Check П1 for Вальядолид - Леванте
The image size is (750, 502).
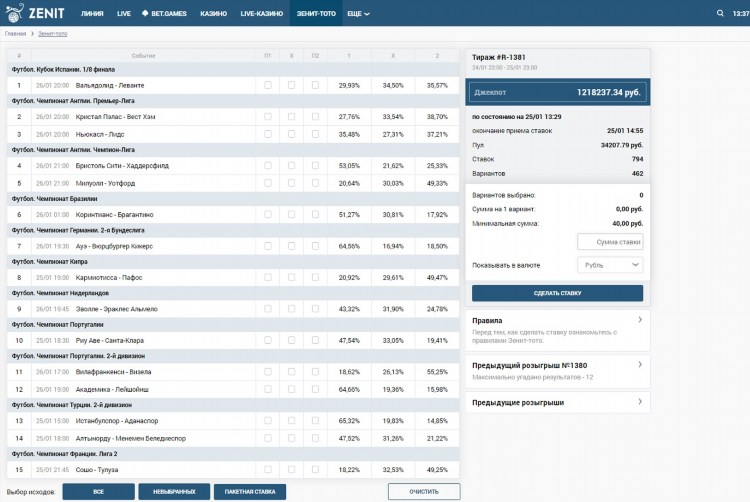(268, 85)
